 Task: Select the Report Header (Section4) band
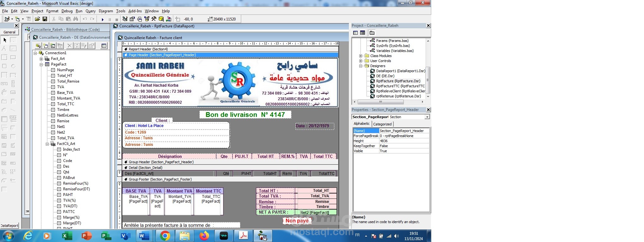[x=230, y=49]
